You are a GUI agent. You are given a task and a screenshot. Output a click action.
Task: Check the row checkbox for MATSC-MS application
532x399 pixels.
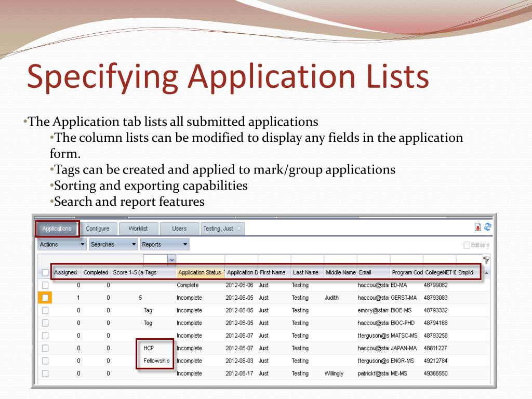pyautogui.click(x=45, y=336)
